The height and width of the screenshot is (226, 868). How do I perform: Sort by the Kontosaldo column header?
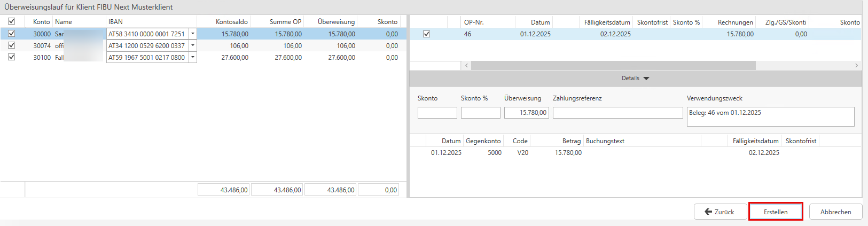click(231, 22)
